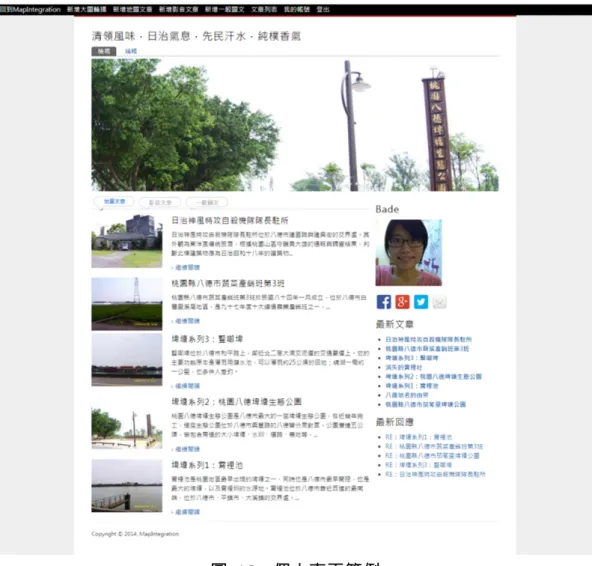Click 繼續閱讀 under 日治神風特攻 article
Image resolution: width=592 pixels, height=566 pixels.
click(x=187, y=267)
